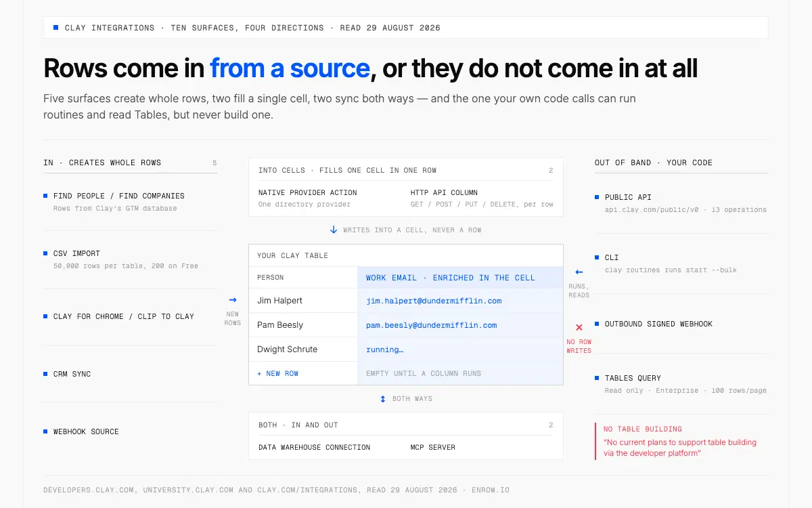This screenshot has height=508, width=812.
Task: Click OUT OF BAND · YOUR CODE heading
Action: coord(654,163)
